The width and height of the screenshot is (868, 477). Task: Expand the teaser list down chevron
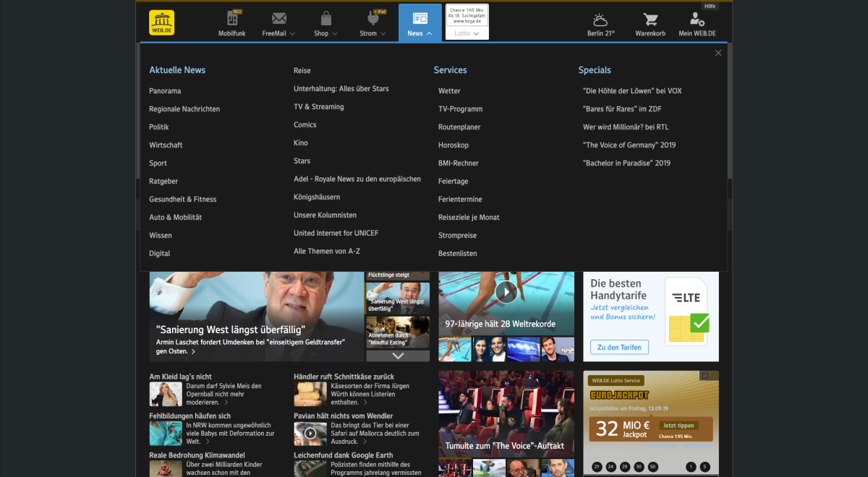[398, 356]
